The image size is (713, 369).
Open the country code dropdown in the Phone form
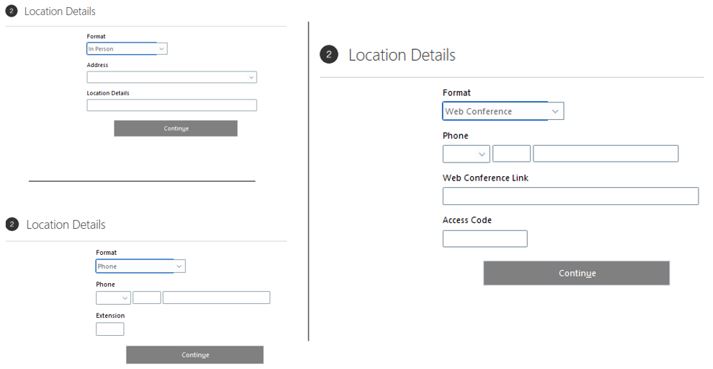click(x=113, y=298)
